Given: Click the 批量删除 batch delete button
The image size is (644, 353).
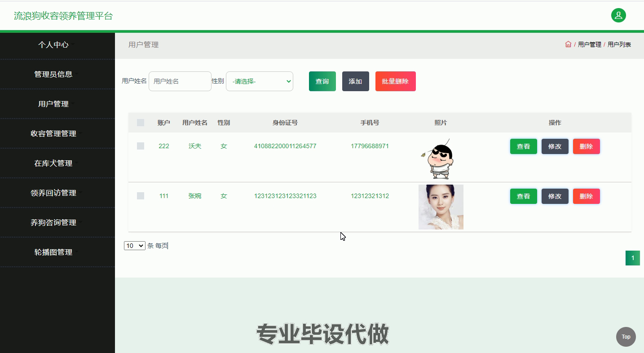Looking at the screenshot, I should [396, 81].
